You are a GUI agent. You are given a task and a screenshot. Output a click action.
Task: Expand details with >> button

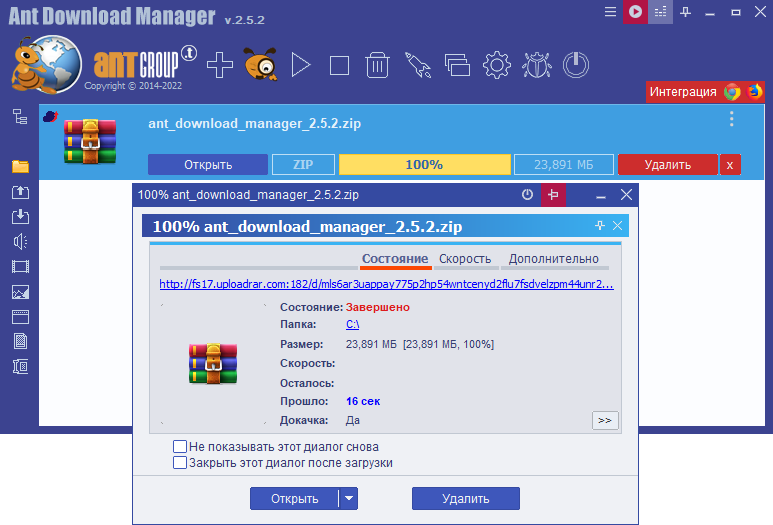click(605, 420)
